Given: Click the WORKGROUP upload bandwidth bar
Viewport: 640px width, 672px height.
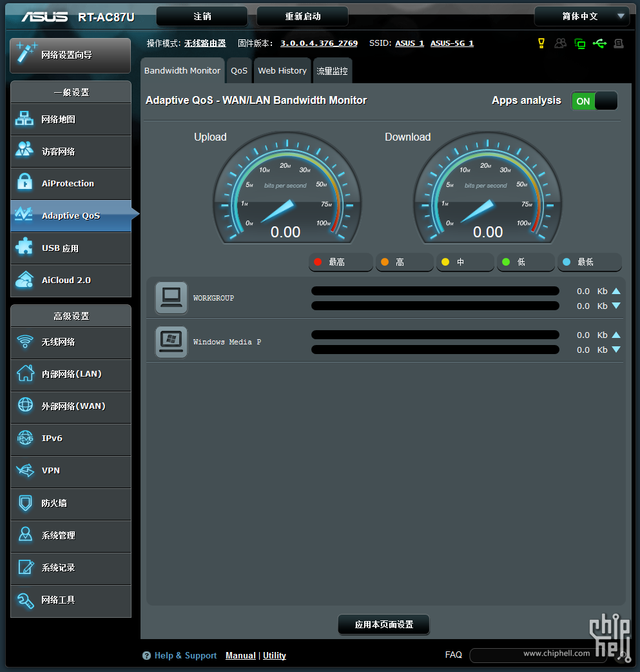Looking at the screenshot, I should (435, 291).
